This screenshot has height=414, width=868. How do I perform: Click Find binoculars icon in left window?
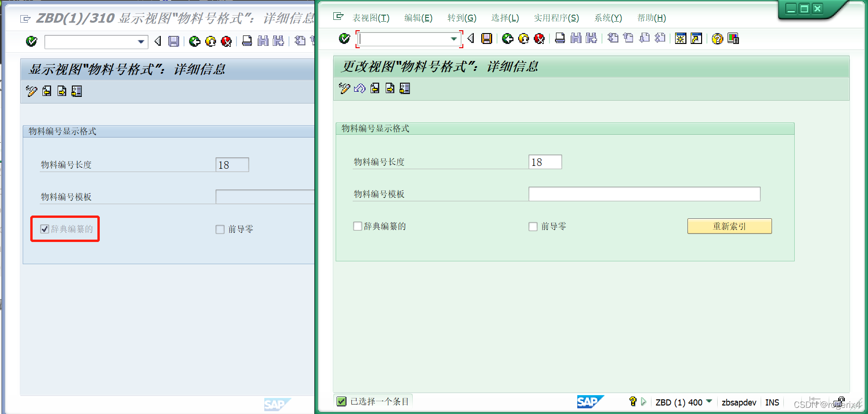click(x=263, y=41)
